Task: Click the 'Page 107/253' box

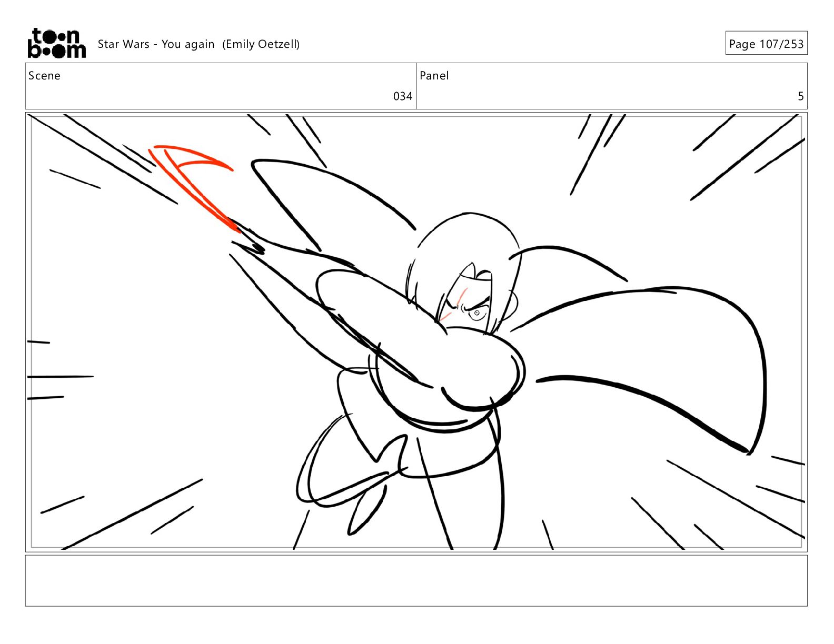Action: [x=766, y=43]
